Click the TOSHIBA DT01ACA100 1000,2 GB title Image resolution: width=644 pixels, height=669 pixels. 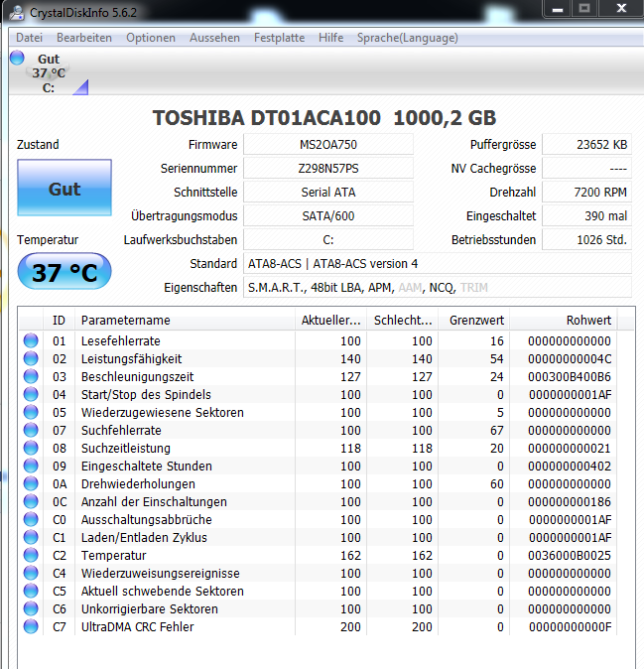[324, 118]
